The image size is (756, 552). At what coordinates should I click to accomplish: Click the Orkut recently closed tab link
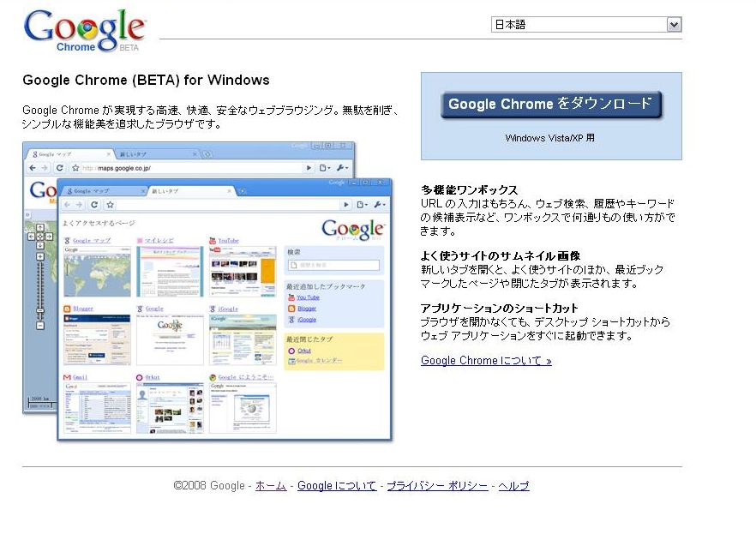(x=304, y=351)
